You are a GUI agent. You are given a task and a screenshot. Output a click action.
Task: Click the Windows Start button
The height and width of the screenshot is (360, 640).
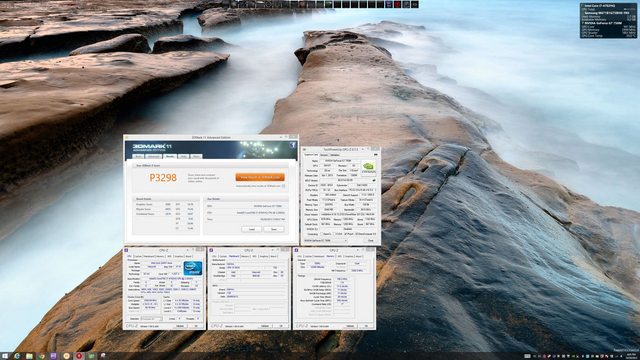click(4, 356)
